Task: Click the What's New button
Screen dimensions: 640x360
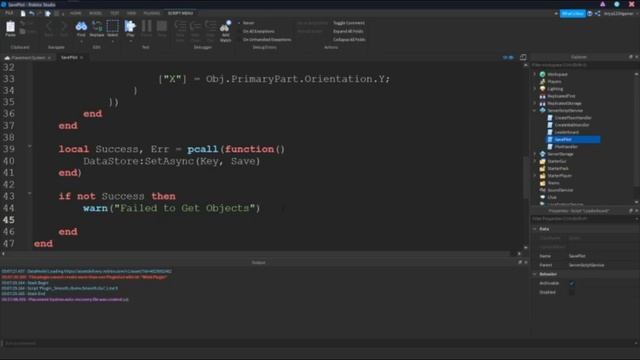Action: (572, 13)
